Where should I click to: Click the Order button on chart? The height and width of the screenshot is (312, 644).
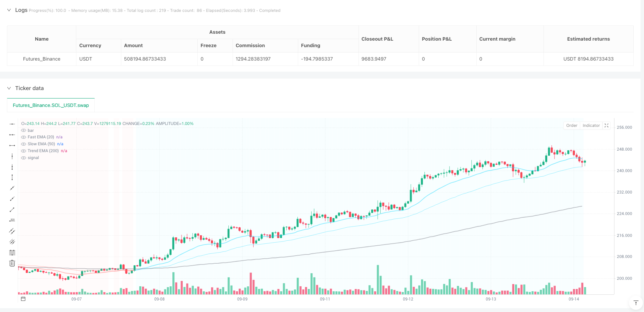coord(571,125)
